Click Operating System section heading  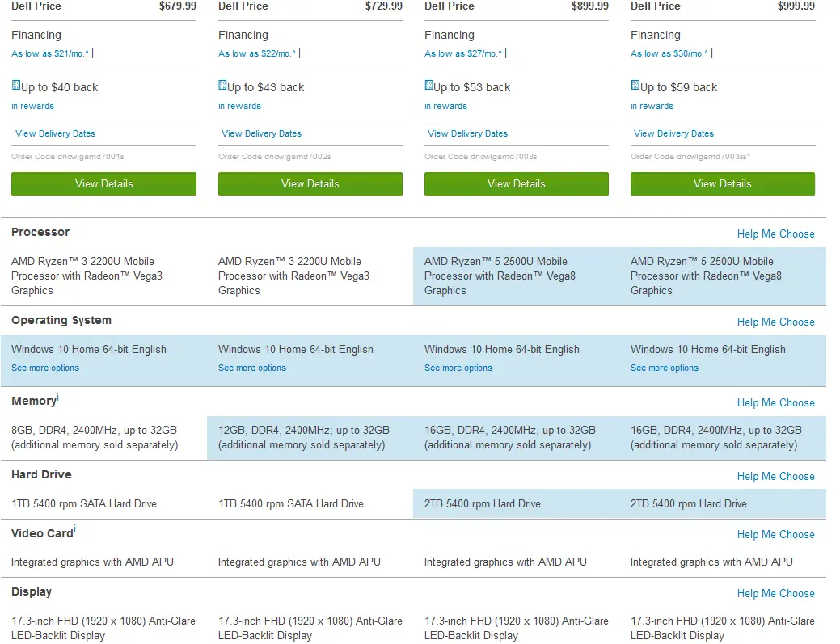(61, 320)
